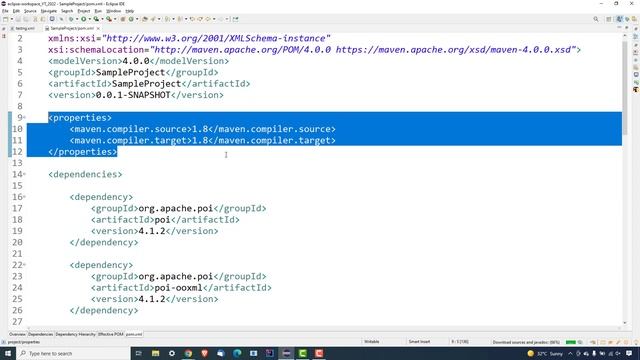Open the Run menu
The width and height of the screenshot is (640, 360).
(98, 11)
